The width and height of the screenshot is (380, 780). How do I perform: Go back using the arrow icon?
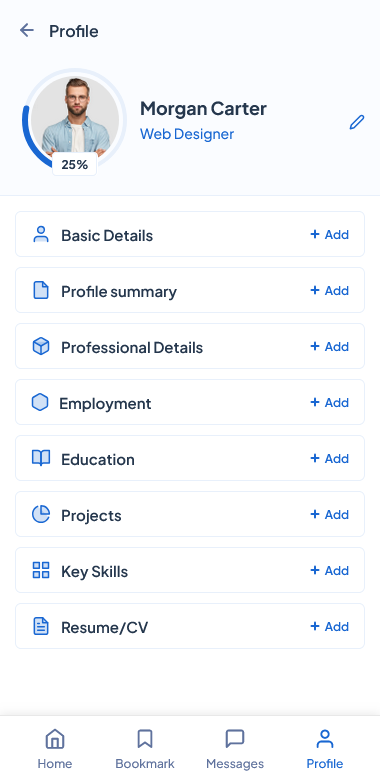click(x=26, y=30)
